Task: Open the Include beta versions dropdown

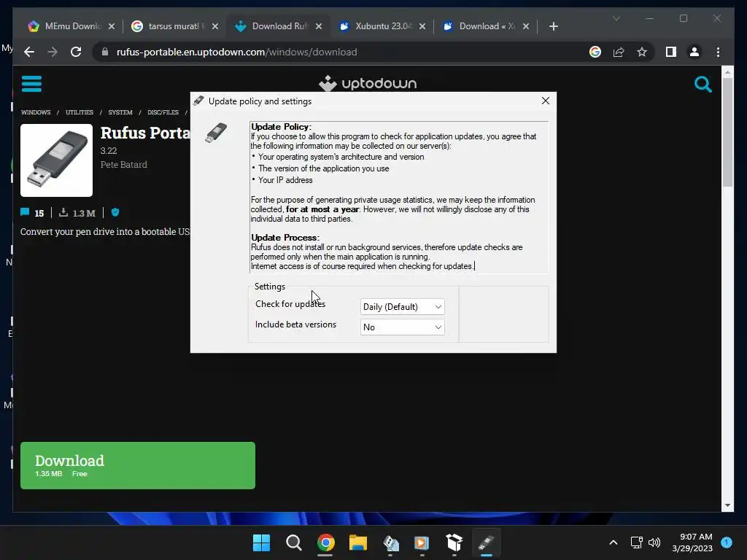Action: 402,327
